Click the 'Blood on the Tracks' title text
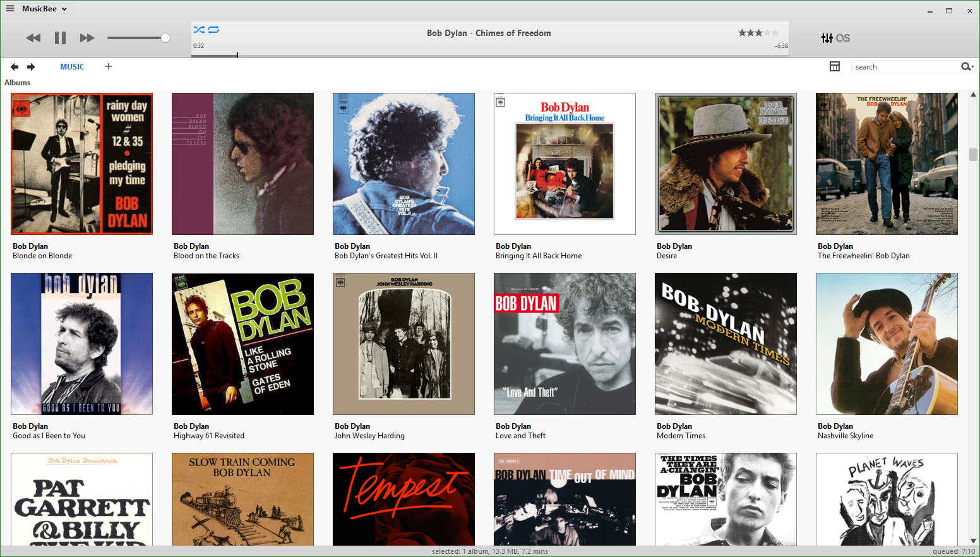 tap(206, 256)
